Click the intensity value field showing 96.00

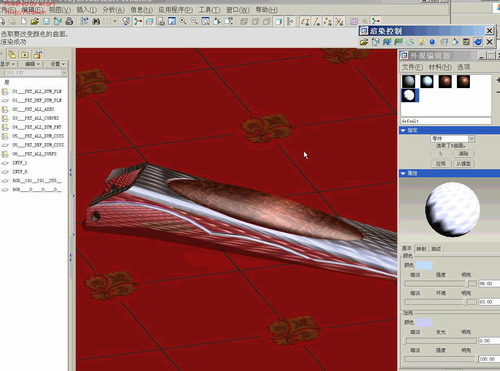click(489, 284)
